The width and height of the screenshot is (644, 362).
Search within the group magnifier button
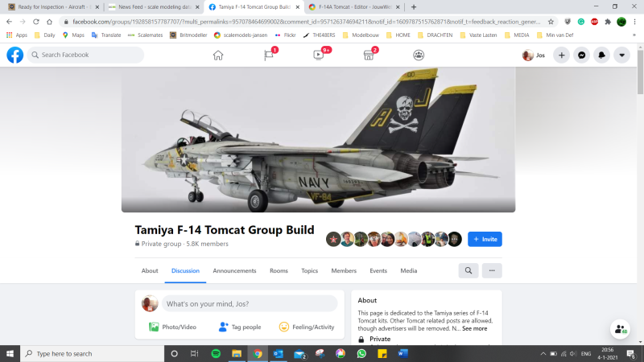tap(469, 270)
